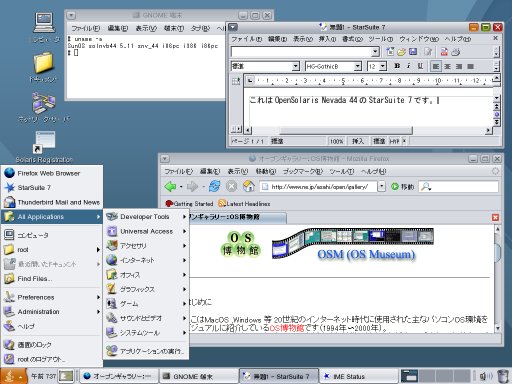Click StarSuite horizontal scrollbar thumb
512x384 pixels.
[346, 130]
